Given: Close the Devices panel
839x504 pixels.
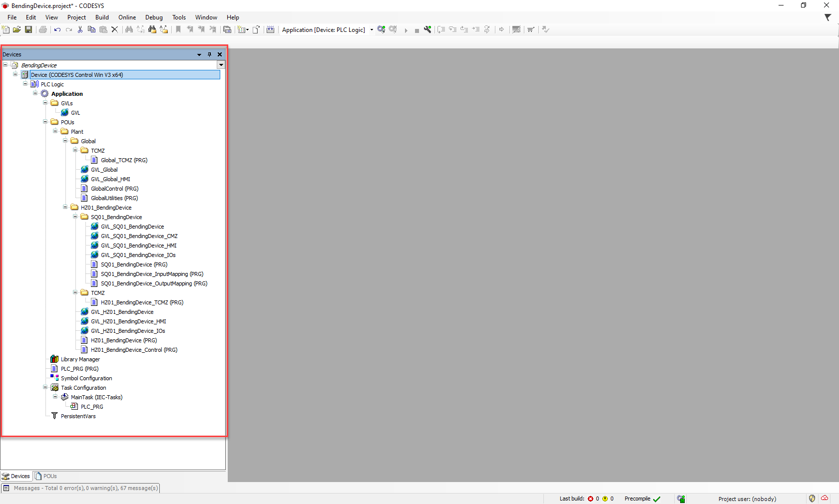Looking at the screenshot, I should pos(220,54).
